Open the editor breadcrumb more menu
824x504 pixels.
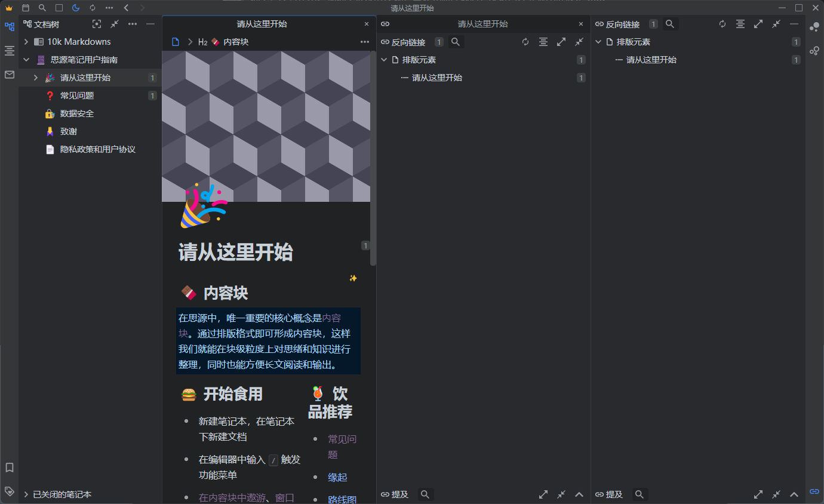coord(364,42)
